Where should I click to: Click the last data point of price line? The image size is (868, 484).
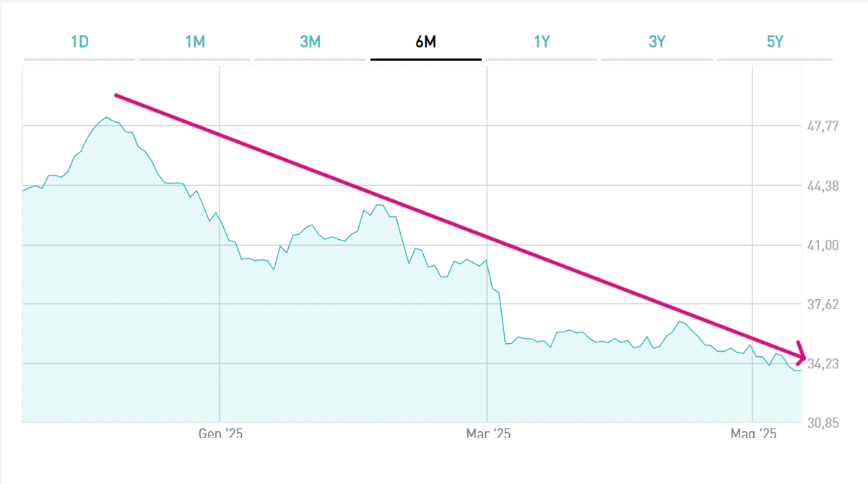(800, 371)
